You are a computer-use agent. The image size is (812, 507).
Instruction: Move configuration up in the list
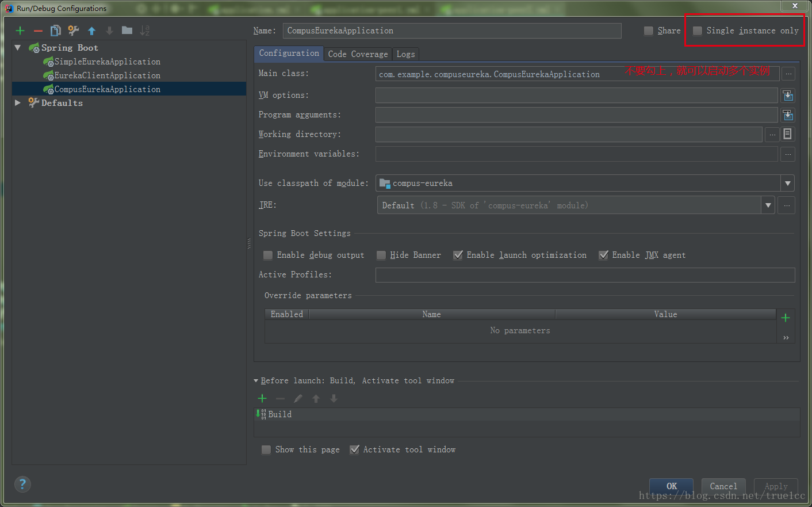coord(91,31)
